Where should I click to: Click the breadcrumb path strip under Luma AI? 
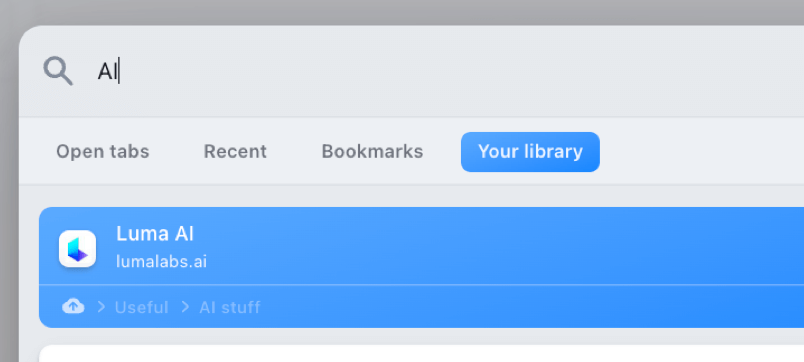[x=421, y=307]
